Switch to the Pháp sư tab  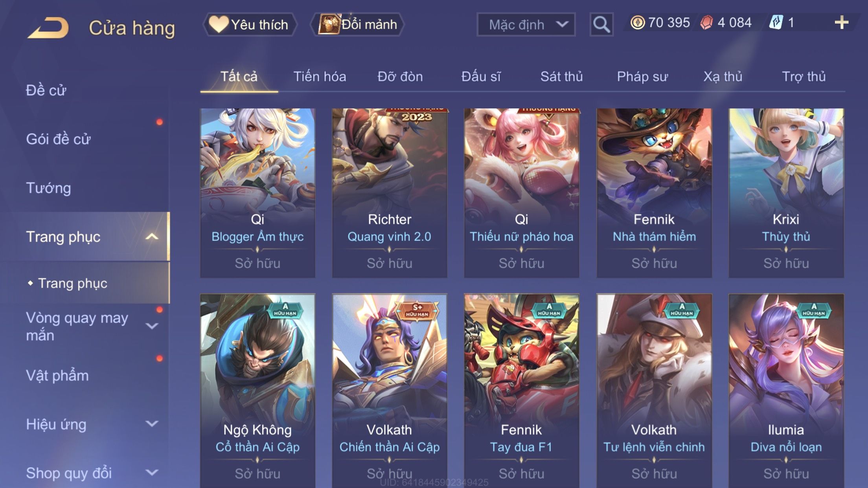click(x=642, y=76)
